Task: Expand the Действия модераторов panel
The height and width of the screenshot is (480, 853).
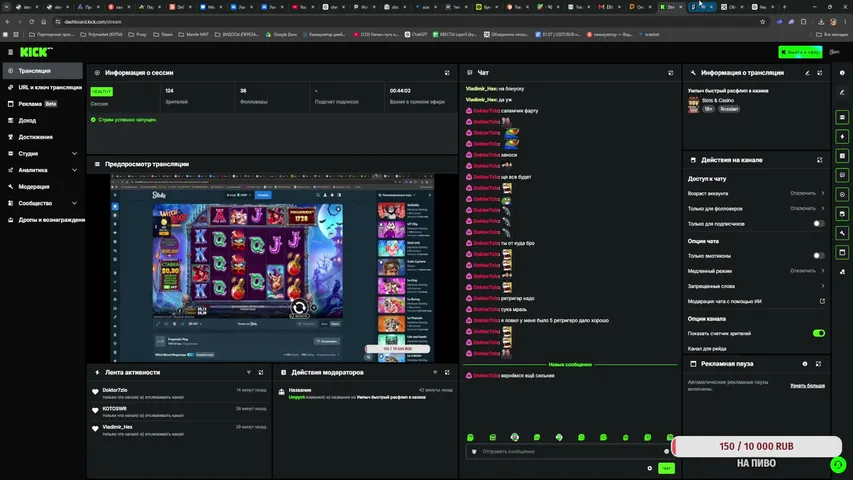Action: point(447,372)
